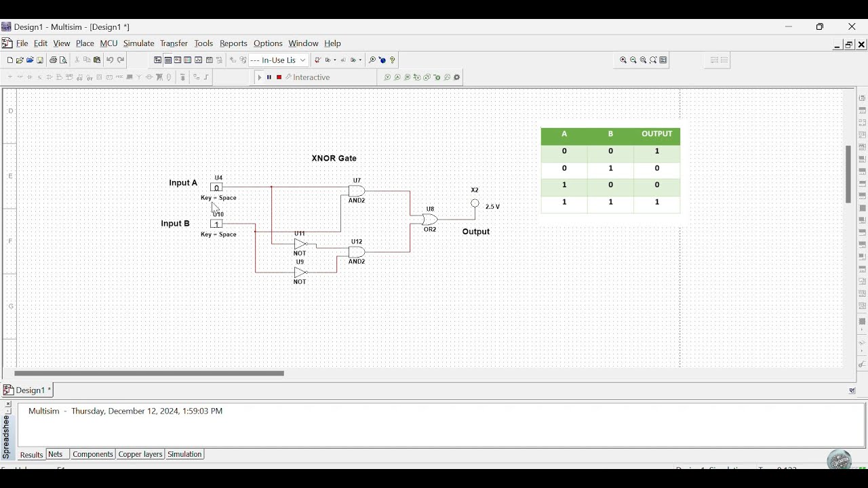868x488 pixels.
Task: Redo the last undone action
Action: pos(121,60)
